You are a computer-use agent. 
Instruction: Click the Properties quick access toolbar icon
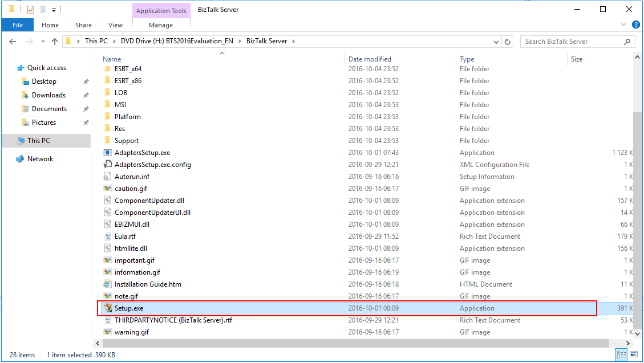(x=30, y=10)
